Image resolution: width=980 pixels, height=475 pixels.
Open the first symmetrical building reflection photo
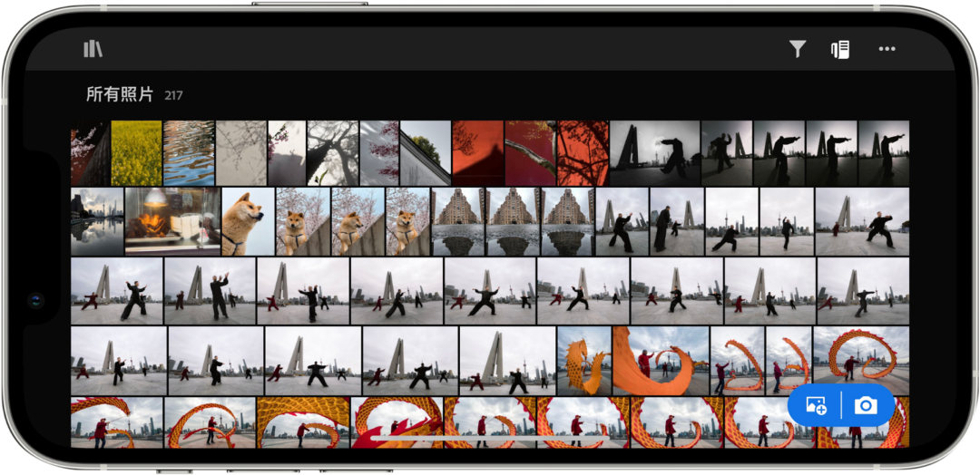[x=457, y=221]
